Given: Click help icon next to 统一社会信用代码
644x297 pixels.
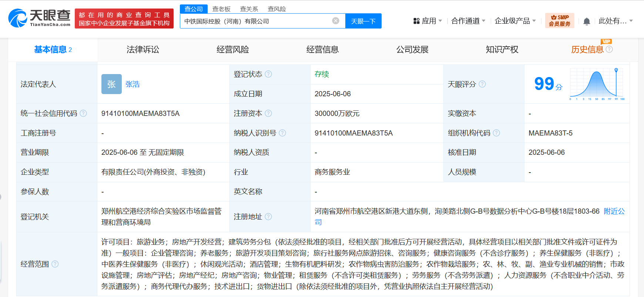Looking at the screenshot, I should pyautogui.click(x=83, y=113).
